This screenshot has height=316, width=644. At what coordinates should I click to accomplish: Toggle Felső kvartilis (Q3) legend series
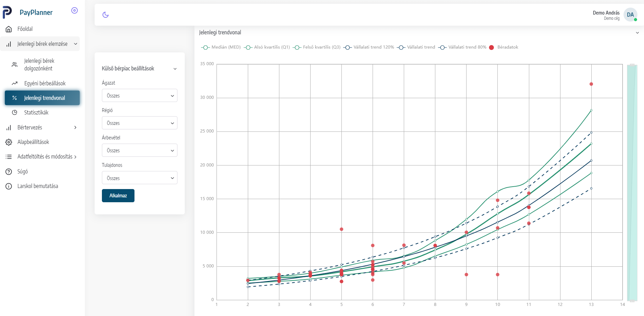tap(316, 47)
